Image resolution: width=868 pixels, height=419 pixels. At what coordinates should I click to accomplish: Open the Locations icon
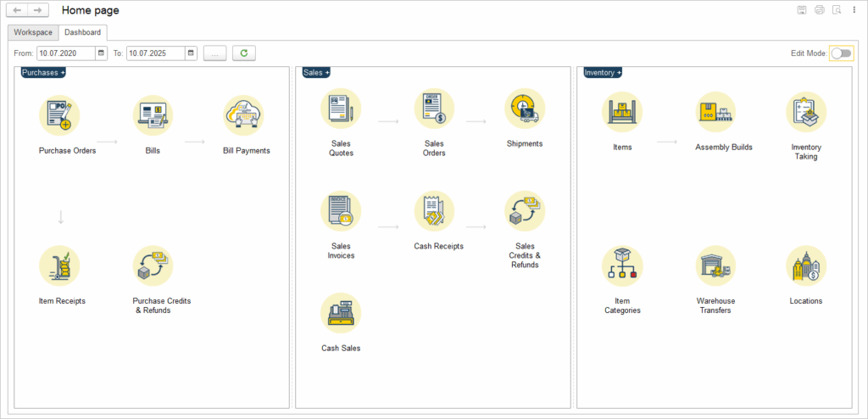coord(806,266)
